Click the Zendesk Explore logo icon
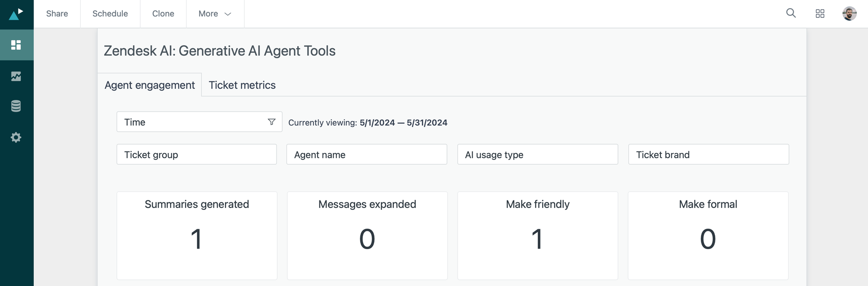Viewport: 868px width, 286px height. (x=16, y=14)
